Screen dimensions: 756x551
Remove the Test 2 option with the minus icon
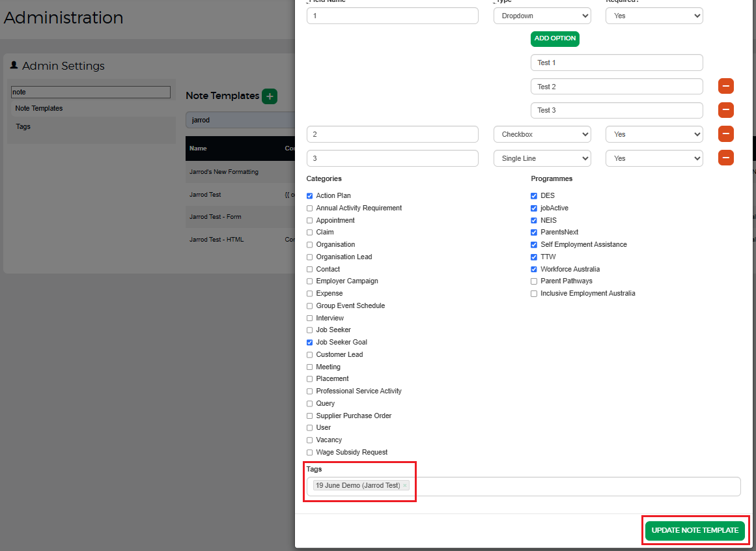tap(725, 86)
